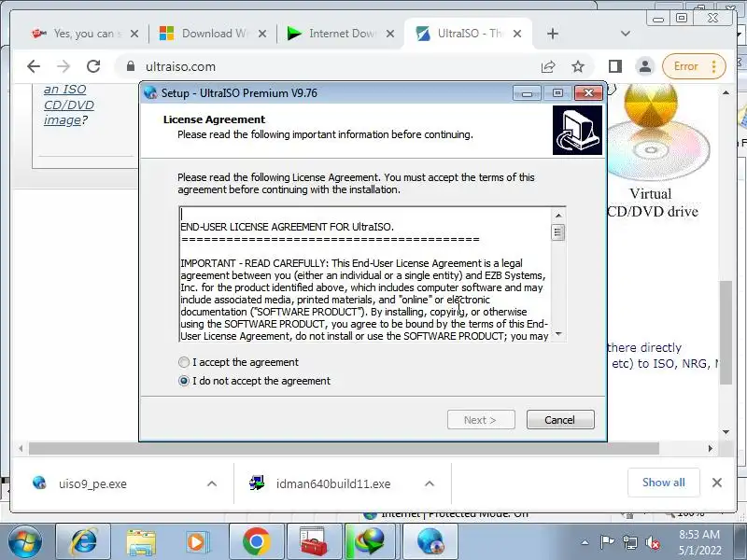747x560 pixels.
Task: Open the Chrome Error menu button
Action: [694, 66]
